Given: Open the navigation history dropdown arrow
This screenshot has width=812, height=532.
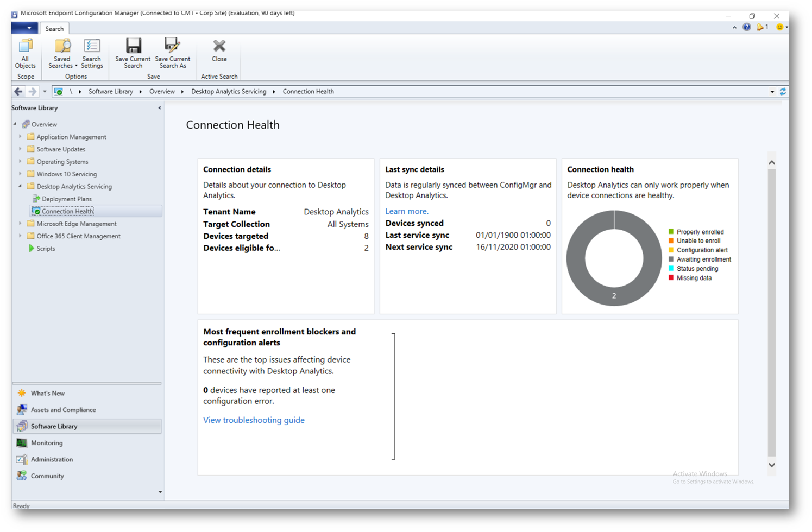Looking at the screenshot, I should click(45, 92).
